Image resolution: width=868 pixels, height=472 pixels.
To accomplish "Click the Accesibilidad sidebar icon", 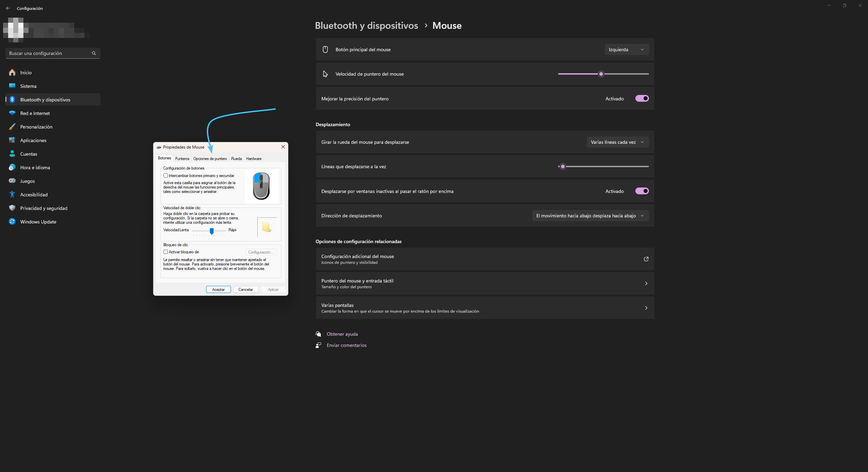I will point(12,194).
